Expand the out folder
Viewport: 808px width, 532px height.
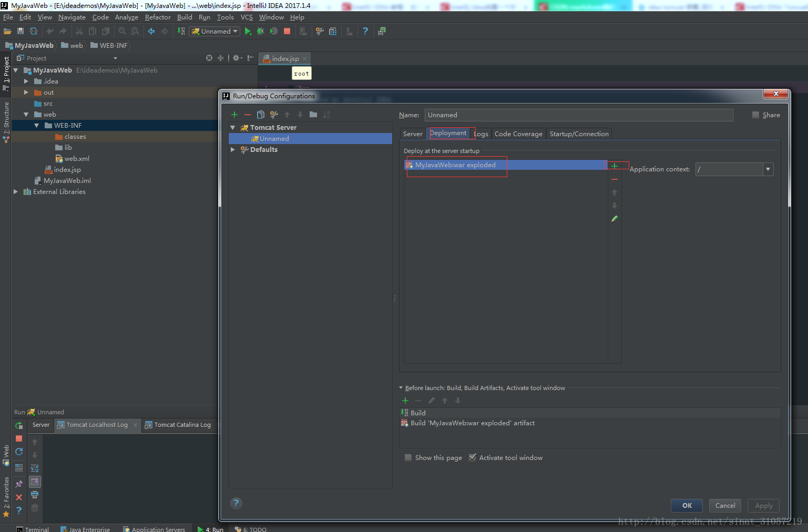pos(26,93)
